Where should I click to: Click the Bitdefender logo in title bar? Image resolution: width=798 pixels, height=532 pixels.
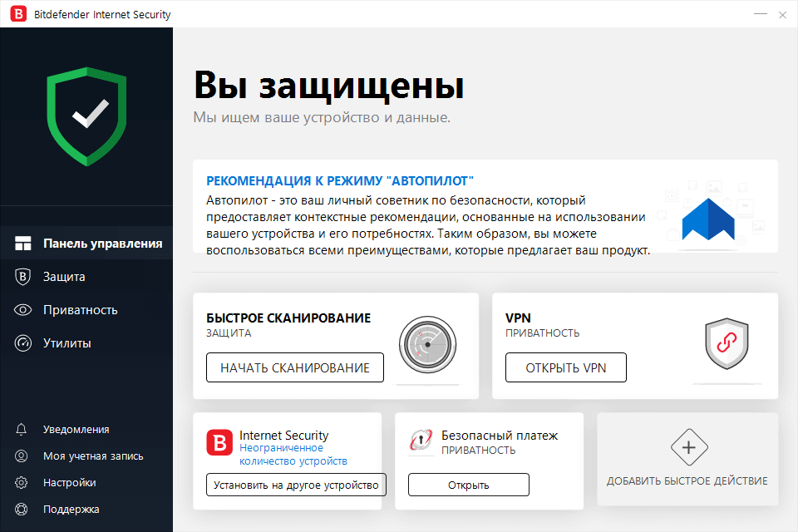click(x=17, y=13)
